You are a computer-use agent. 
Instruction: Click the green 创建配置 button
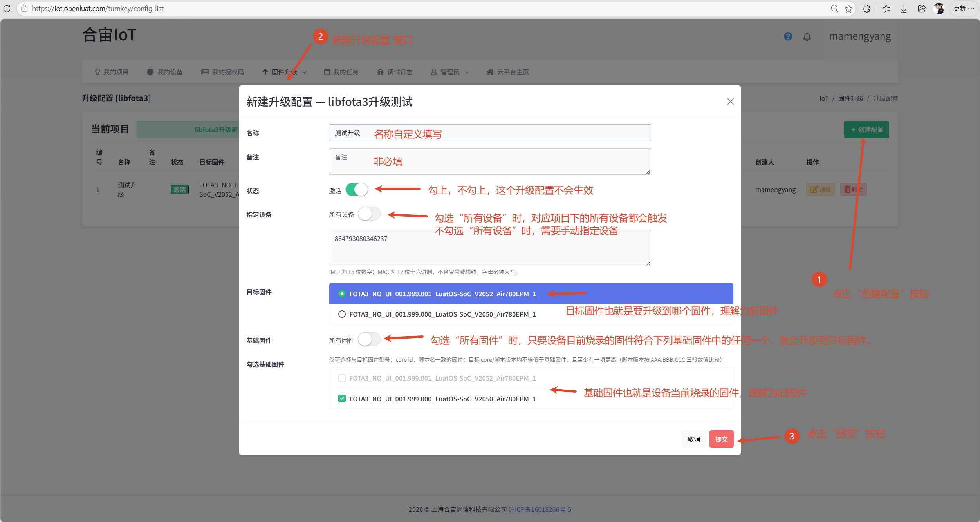pos(866,130)
